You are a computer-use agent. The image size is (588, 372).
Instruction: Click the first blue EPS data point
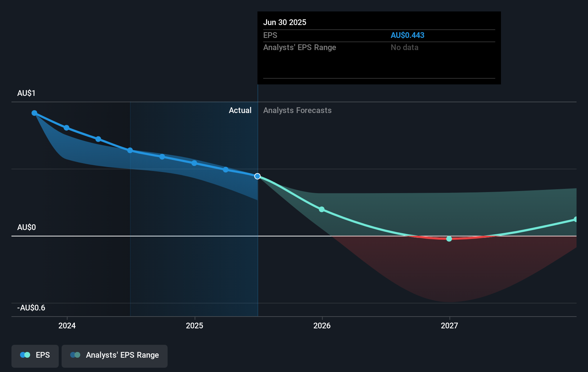click(34, 113)
